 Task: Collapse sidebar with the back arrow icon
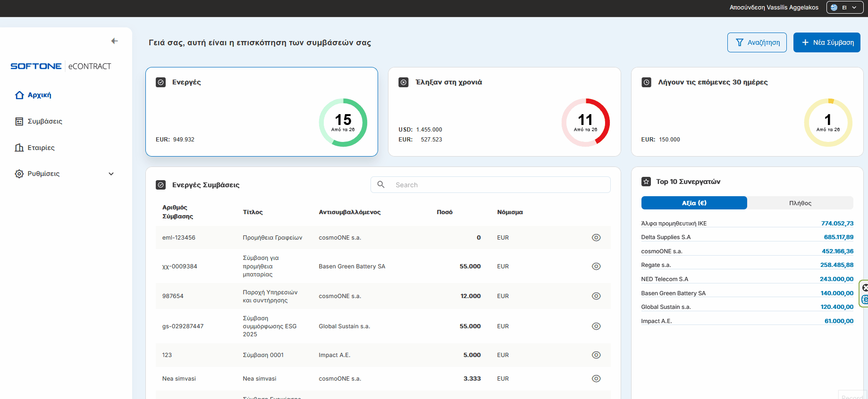[x=114, y=41]
